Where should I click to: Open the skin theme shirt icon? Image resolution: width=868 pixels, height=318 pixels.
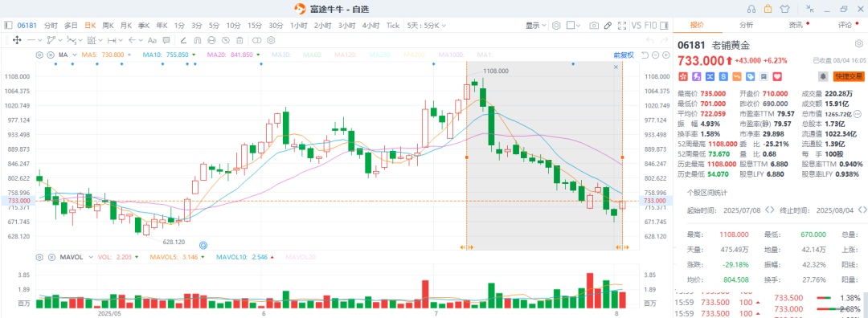click(784, 9)
